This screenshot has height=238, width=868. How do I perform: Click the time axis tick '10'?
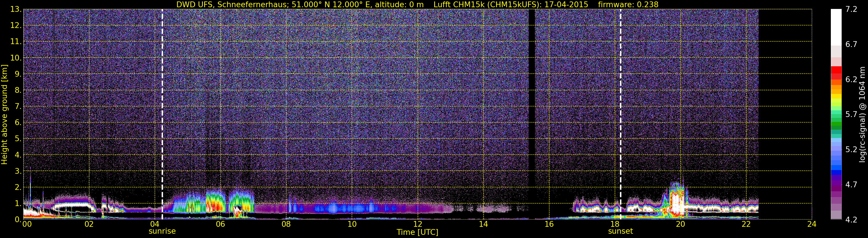click(x=352, y=224)
